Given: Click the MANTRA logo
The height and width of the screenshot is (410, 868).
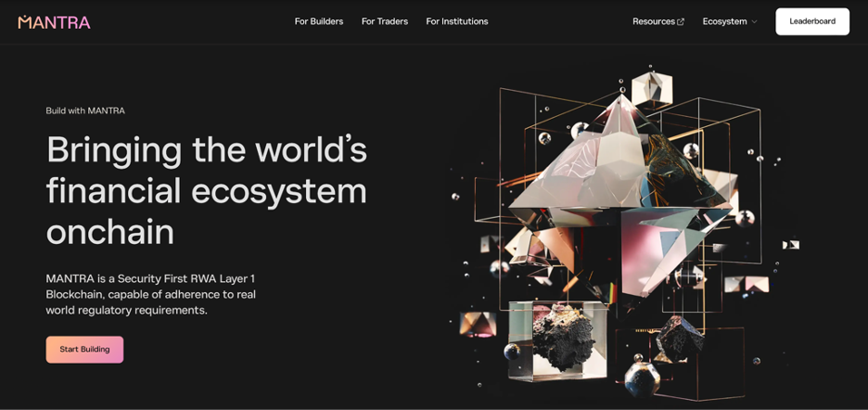Looking at the screenshot, I should [x=54, y=22].
